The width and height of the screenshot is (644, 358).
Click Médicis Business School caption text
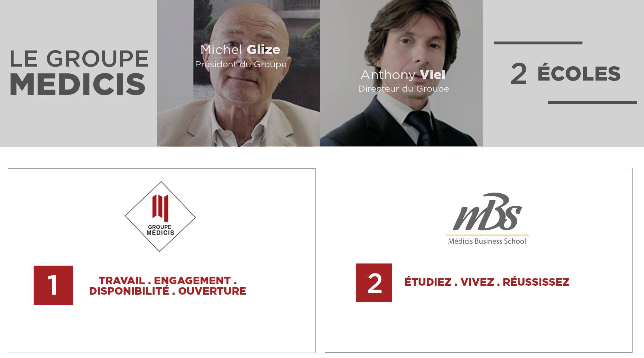pos(487,241)
